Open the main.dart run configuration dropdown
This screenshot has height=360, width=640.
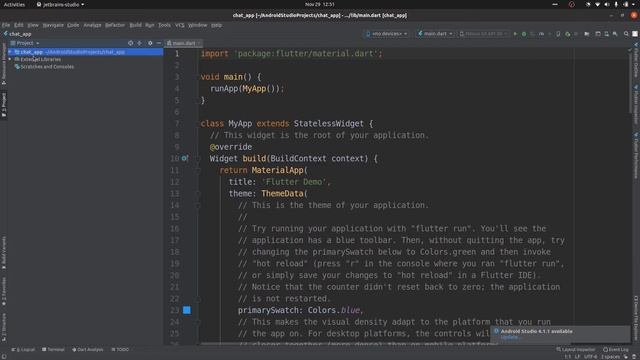pos(435,34)
